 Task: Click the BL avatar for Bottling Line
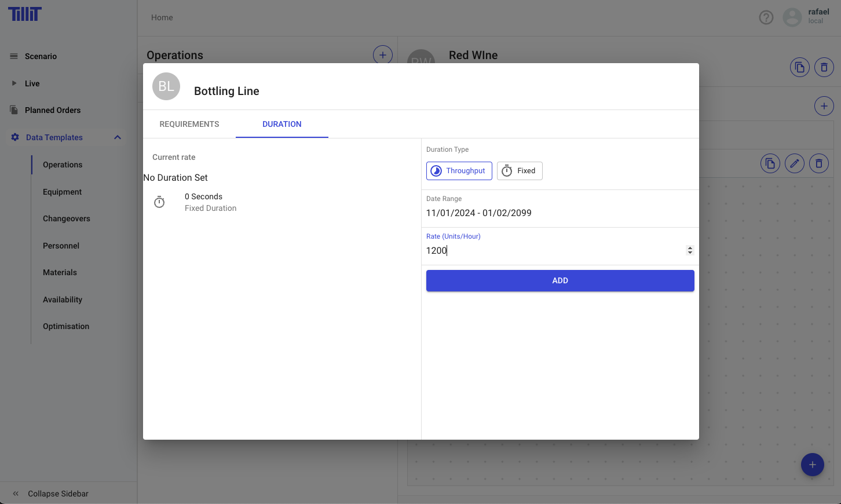[166, 86]
